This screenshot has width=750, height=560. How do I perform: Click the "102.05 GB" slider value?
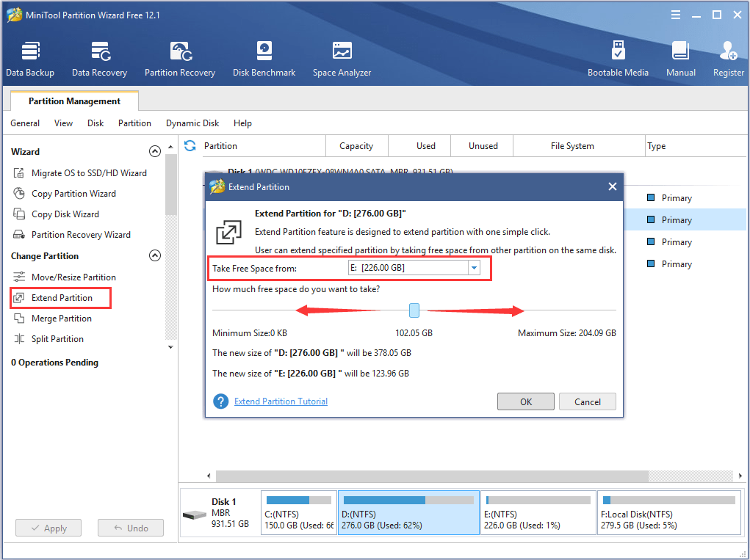414,333
